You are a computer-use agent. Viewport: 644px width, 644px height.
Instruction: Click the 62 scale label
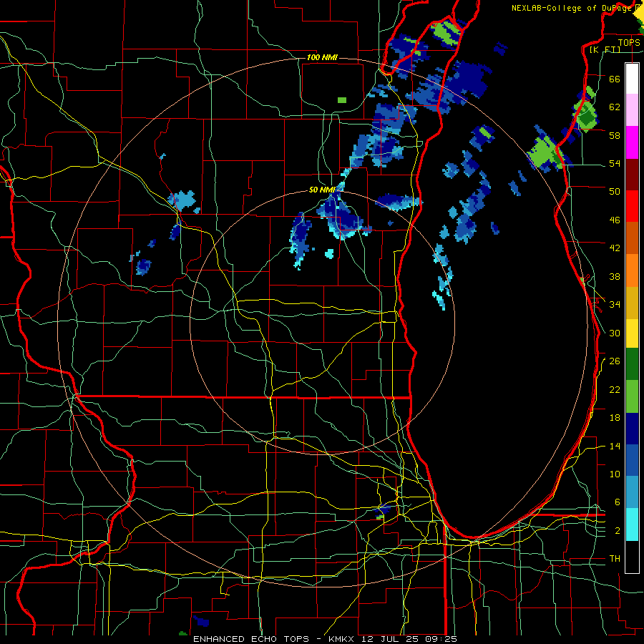(615, 107)
